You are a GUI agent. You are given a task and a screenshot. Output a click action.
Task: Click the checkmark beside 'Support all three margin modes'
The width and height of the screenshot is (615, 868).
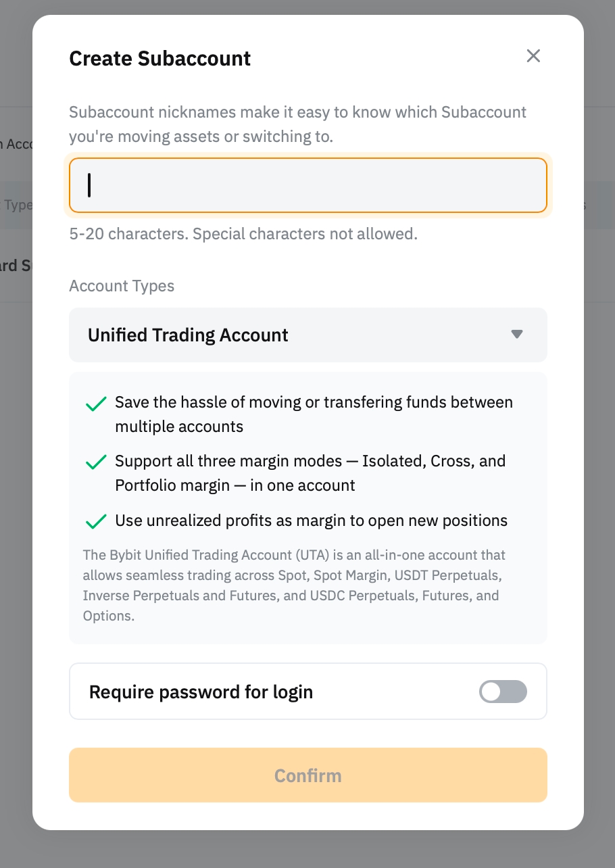click(96, 462)
